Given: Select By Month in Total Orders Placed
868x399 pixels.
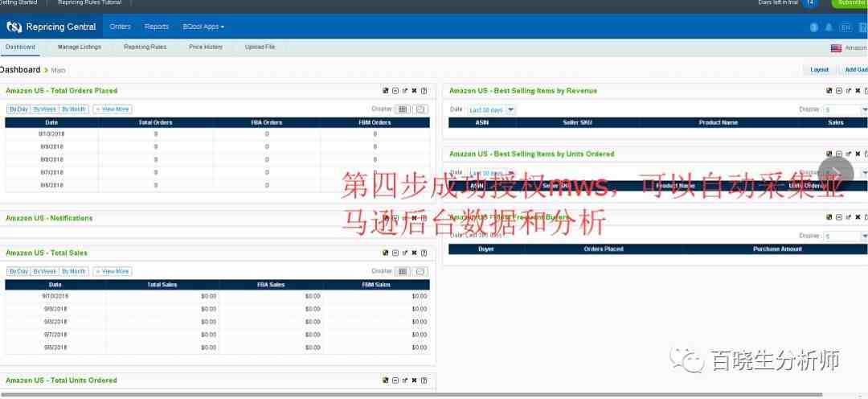Looking at the screenshot, I should (x=74, y=109).
